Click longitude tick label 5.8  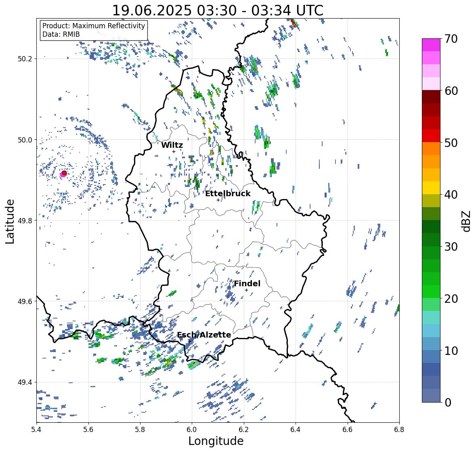[140, 430]
